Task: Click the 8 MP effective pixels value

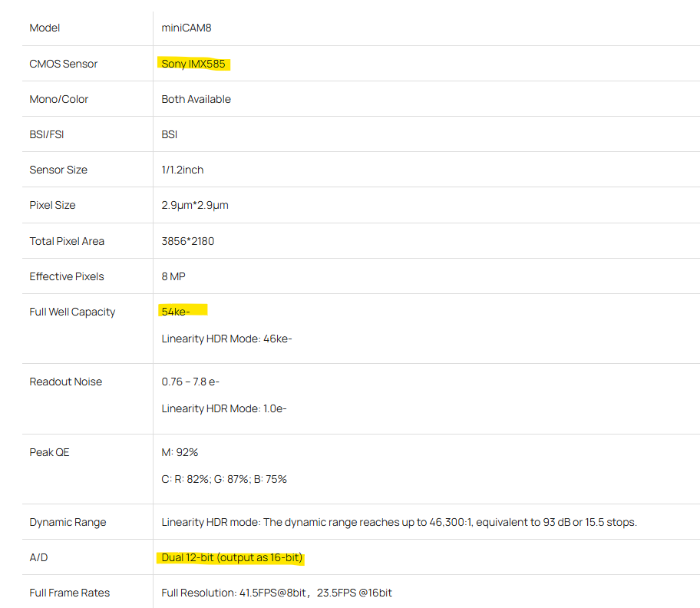Action: [174, 276]
